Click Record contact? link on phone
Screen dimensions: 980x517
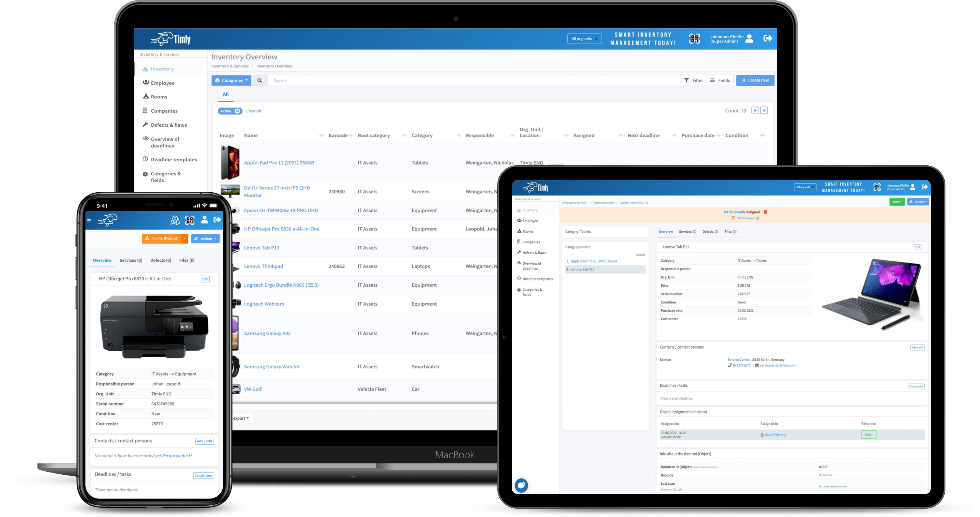[x=177, y=456]
